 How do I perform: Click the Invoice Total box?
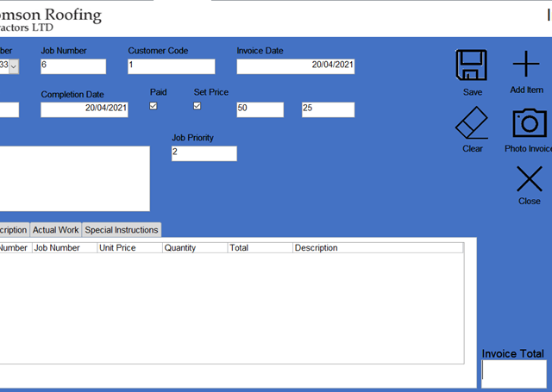click(513, 373)
